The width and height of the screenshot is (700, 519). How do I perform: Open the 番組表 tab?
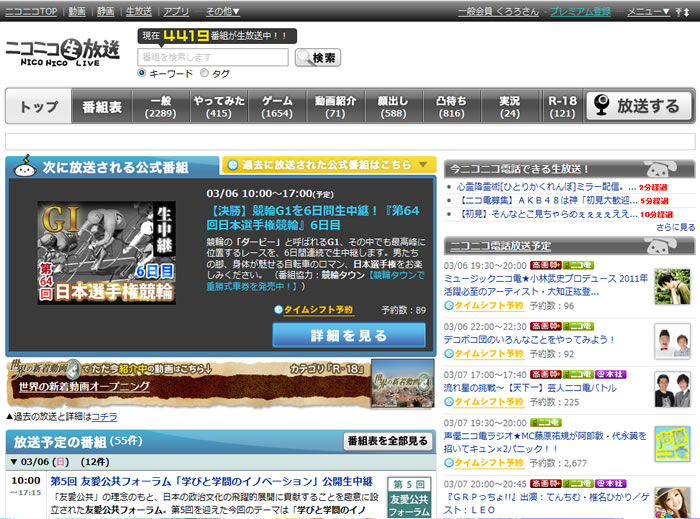102,106
